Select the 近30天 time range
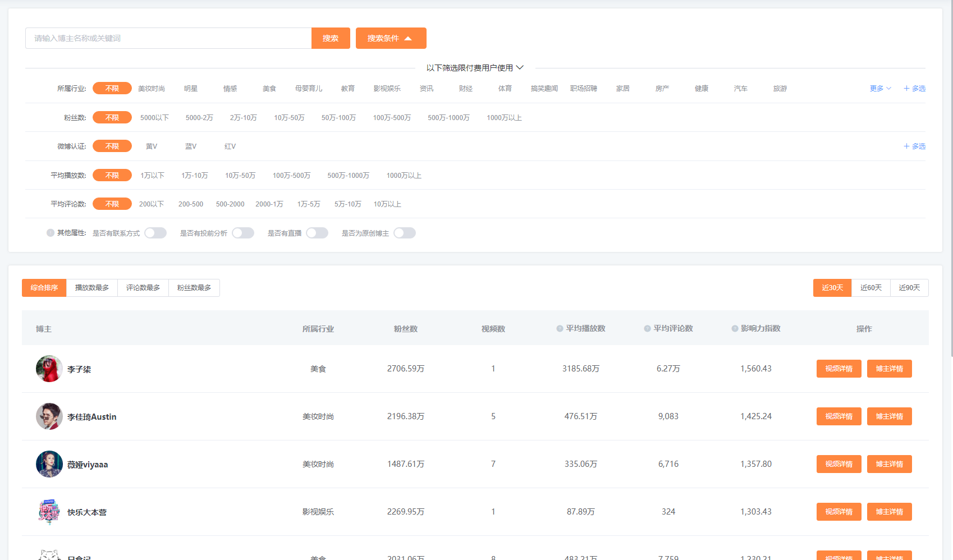The width and height of the screenshot is (953, 560). click(x=832, y=288)
